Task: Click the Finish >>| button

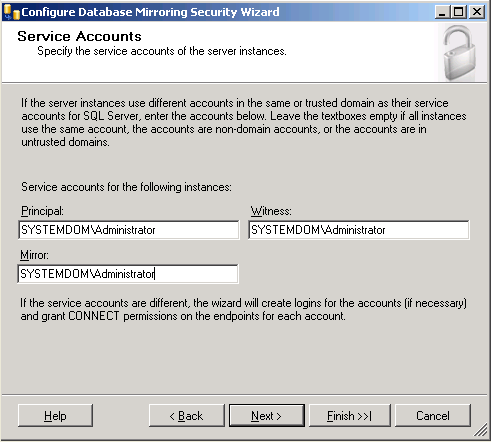Action: coord(350,416)
